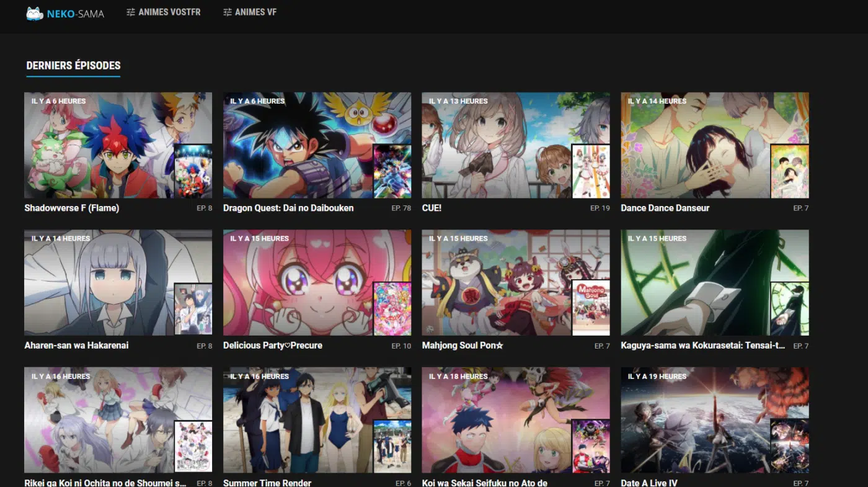Click the filter icon beside Animes VF

click(228, 12)
